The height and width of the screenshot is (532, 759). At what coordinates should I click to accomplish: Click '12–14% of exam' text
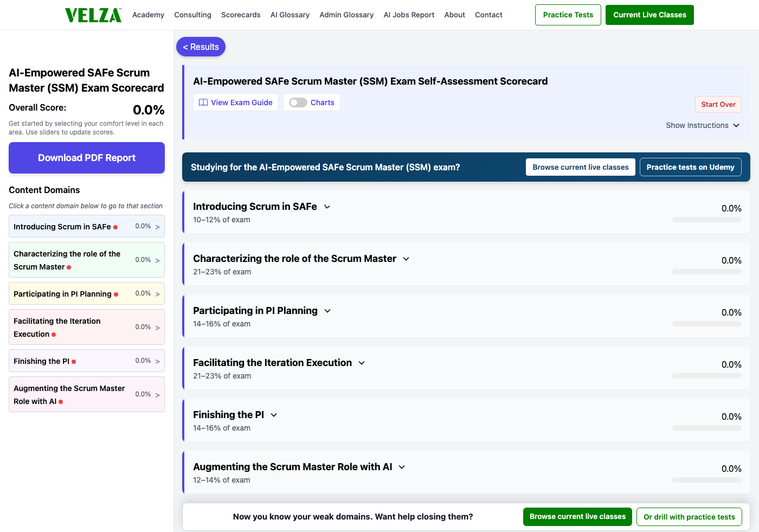tap(222, 480)
